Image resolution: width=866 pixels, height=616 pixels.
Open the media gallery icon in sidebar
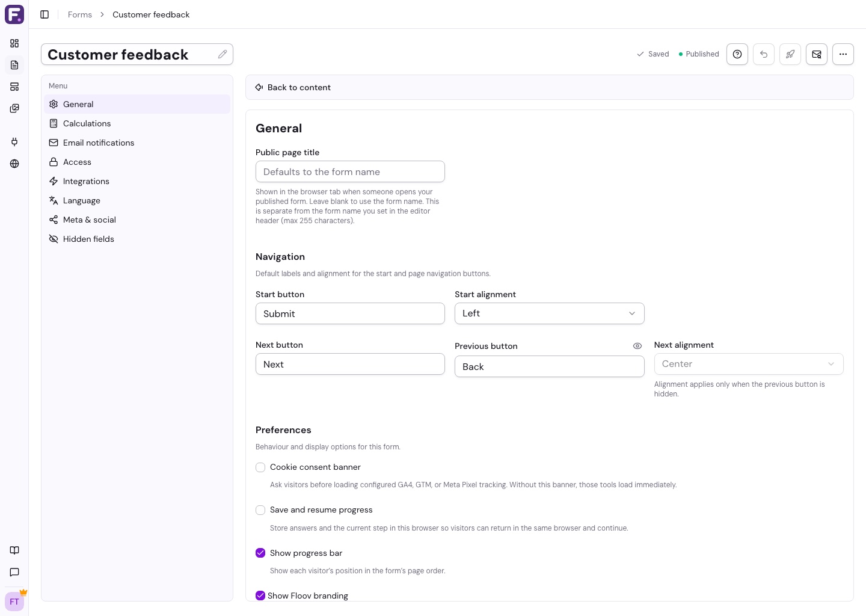point(14,108)
